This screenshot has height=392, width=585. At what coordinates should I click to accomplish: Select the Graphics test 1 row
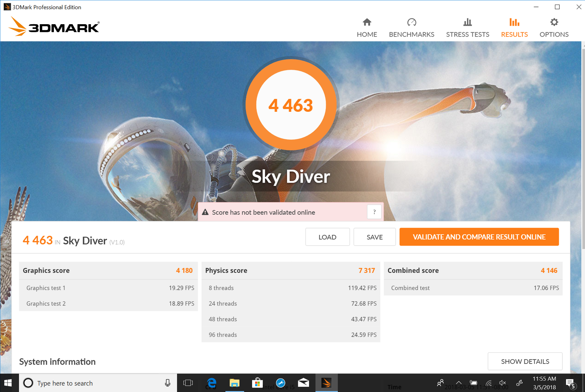coord(108,288)
